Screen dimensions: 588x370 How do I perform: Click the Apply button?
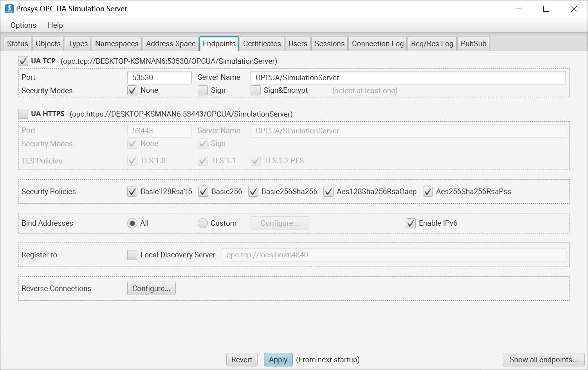tap(278, 360)
